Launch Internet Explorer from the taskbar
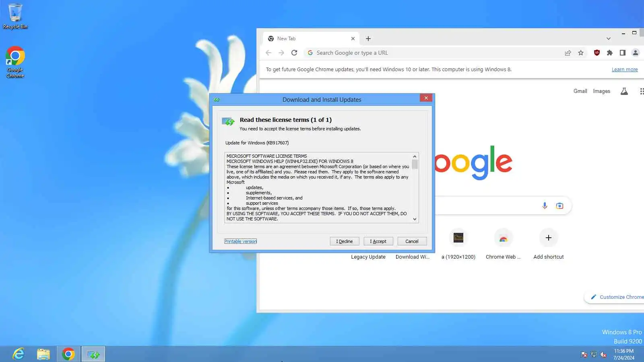This screenshot has width=644, height=362. point(19,354)
